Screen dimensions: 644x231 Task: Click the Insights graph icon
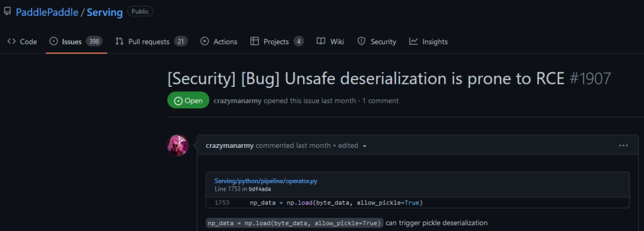(414, 41)
